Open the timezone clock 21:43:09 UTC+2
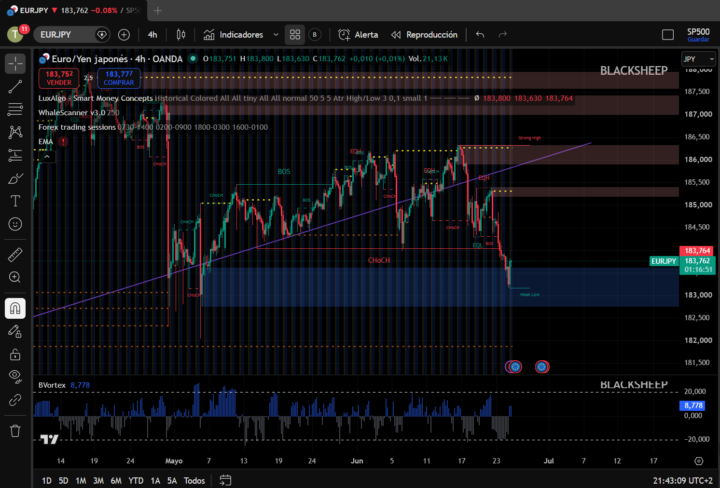The image size is (720, 488). [684, 481]
